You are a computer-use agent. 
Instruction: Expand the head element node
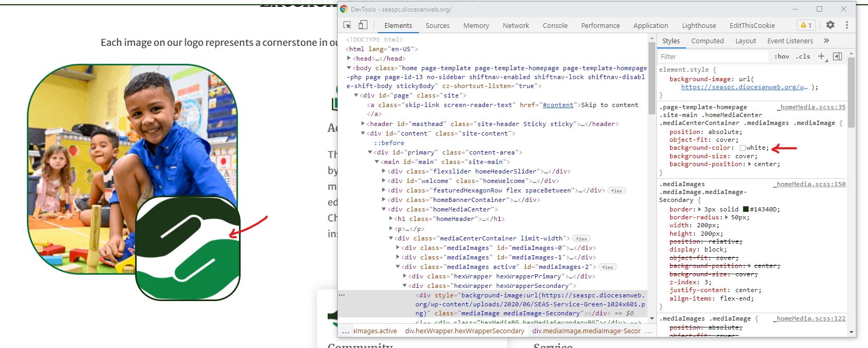pyautogui.click(x=349, y=59)
